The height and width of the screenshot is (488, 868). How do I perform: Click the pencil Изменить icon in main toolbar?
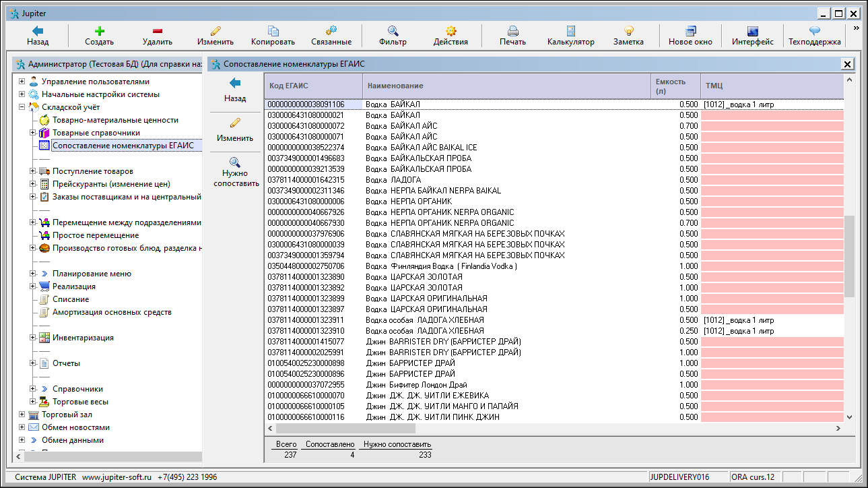pos(215,31)
